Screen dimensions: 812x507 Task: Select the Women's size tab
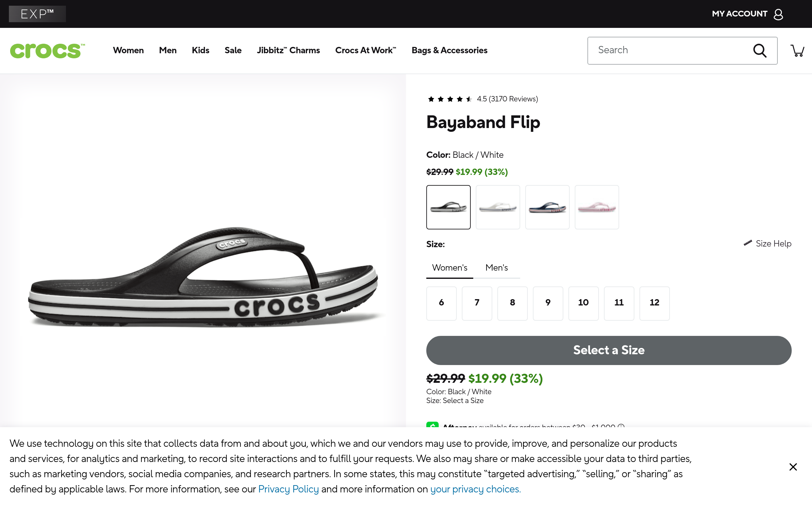449,267
